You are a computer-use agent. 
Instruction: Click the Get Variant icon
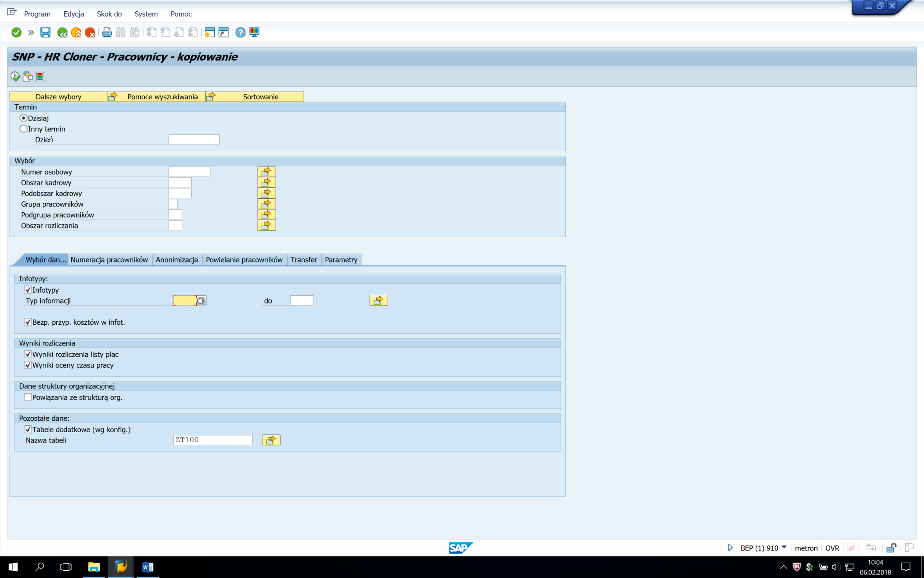click(28, 76)
